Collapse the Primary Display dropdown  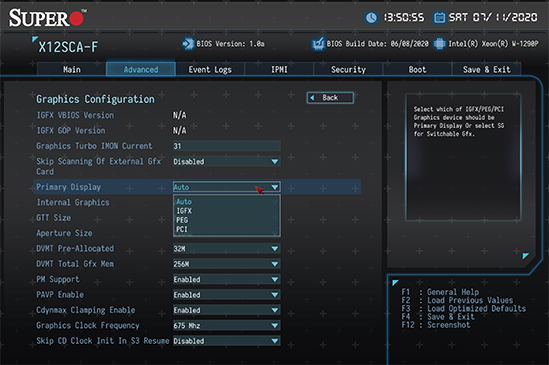pos(227,187)
